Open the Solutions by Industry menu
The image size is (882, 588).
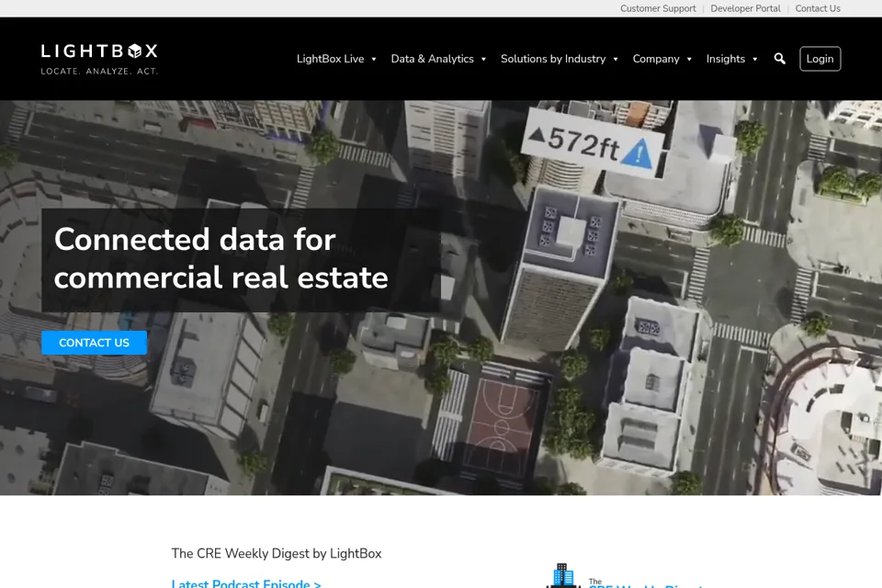[x=553, y=59]
